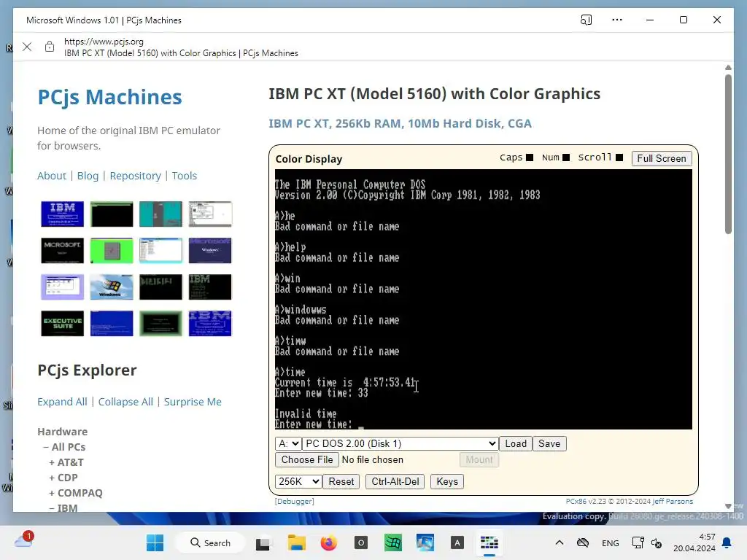Click the Choose File button
The image size is (747, 560).
click(307, 459)
